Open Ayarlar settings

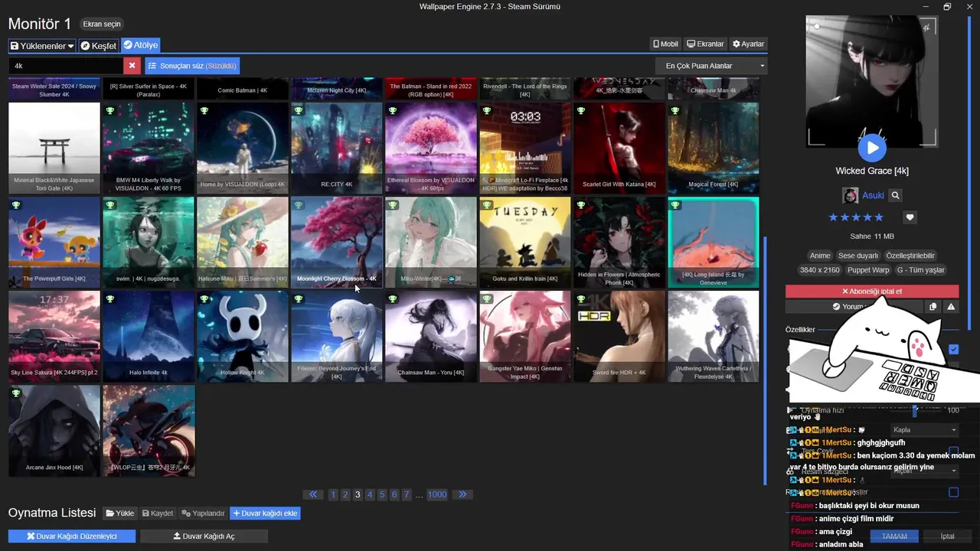click(x=748, y=44)
